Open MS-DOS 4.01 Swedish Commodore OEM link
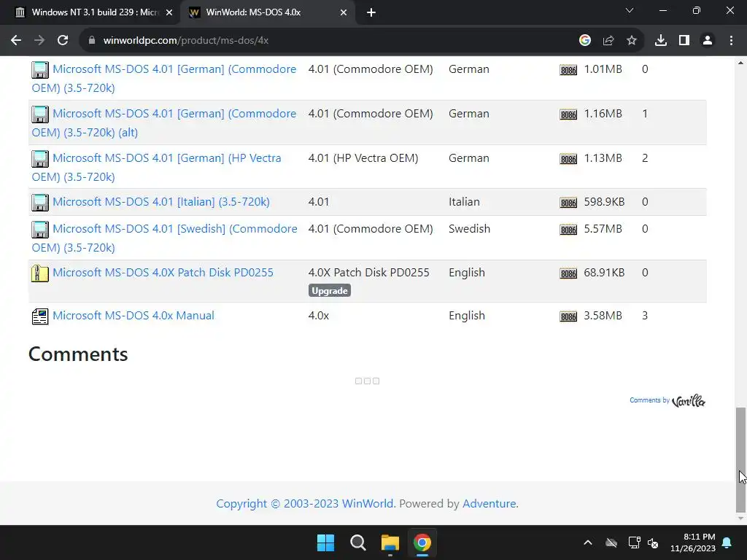The height and width of the screenshot is (560, 747). [164, 238]
